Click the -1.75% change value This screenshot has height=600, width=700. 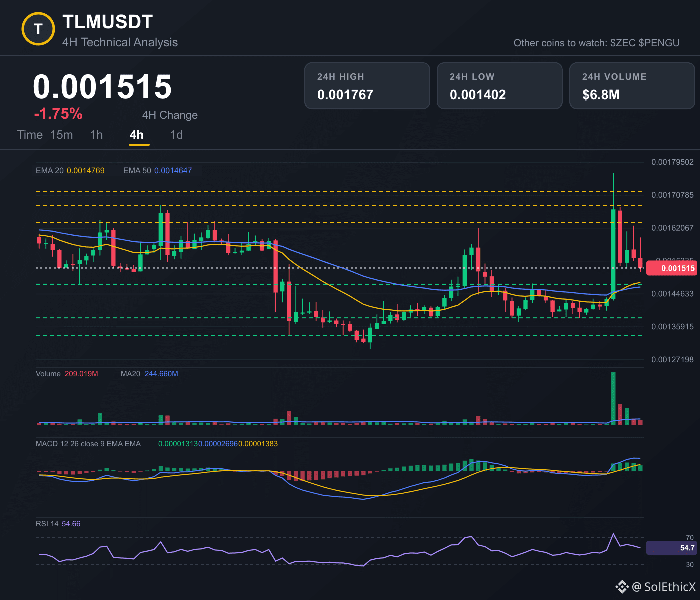coord(58,114)
